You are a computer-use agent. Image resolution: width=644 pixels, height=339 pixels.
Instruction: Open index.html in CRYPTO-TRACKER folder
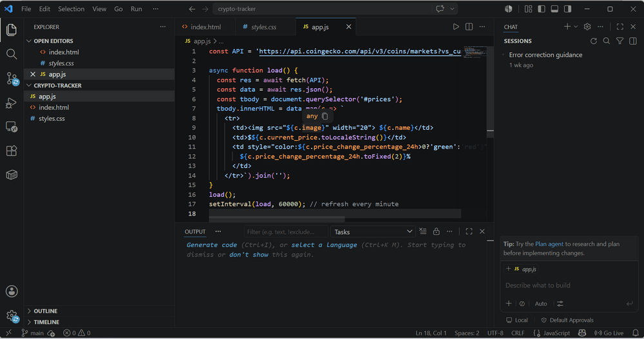(54, 107)
